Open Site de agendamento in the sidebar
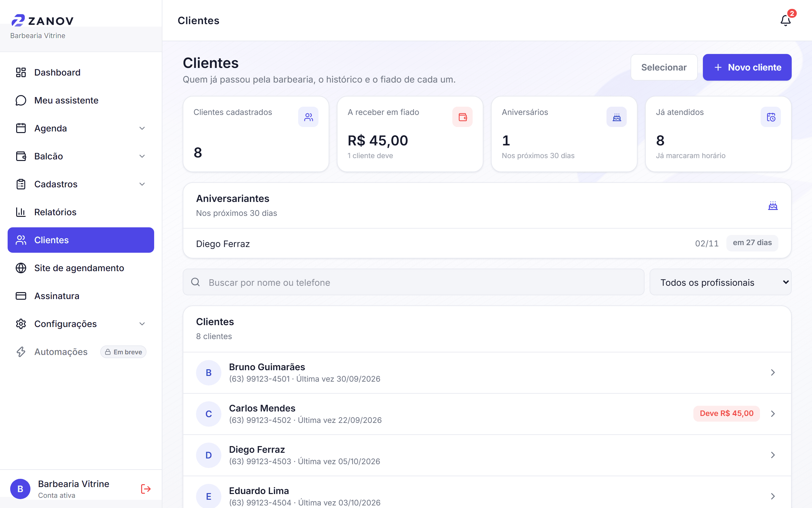The image size is (812, 508). coord(81,268)
